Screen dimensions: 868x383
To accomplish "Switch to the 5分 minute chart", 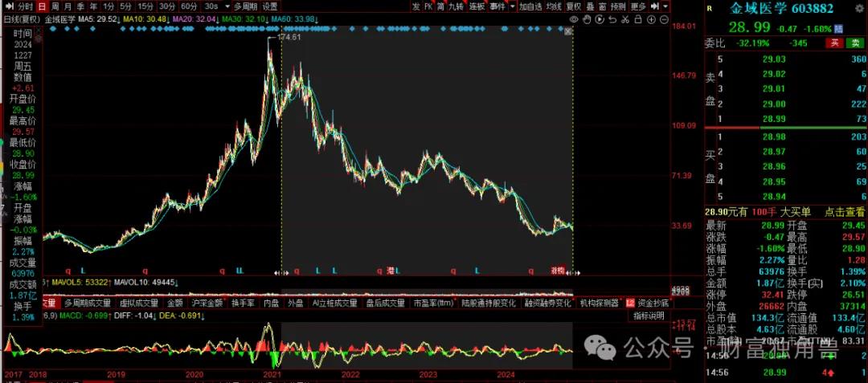I will coord(125,6).
